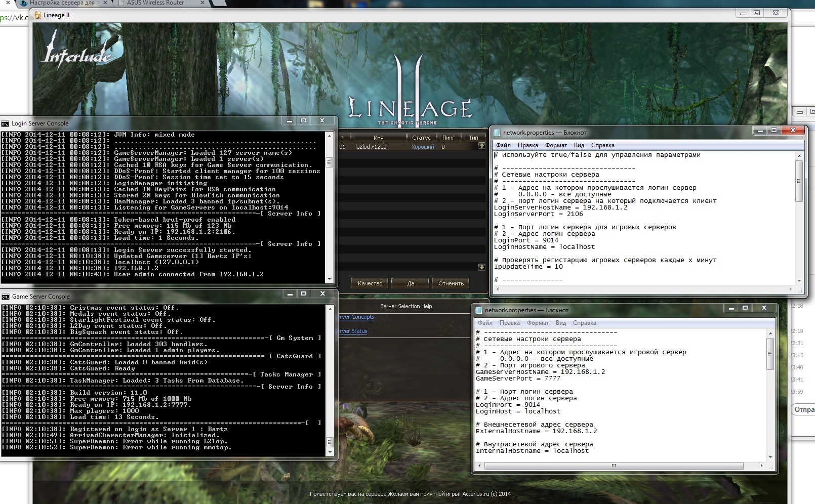Viewport: 815px width, 504px height.
Task: Click the Game Server Console scrollbar thumb
Action: tap(330, 442)
